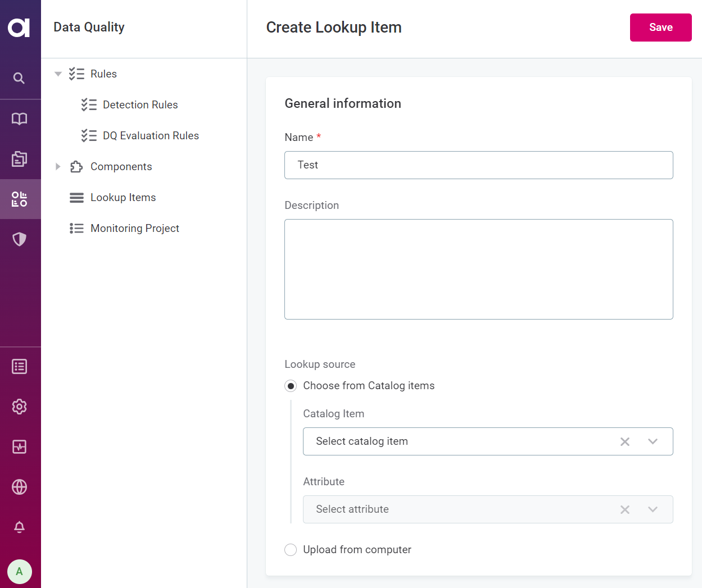Open the settings gear icon
The image size is (702, 588).
19,407
